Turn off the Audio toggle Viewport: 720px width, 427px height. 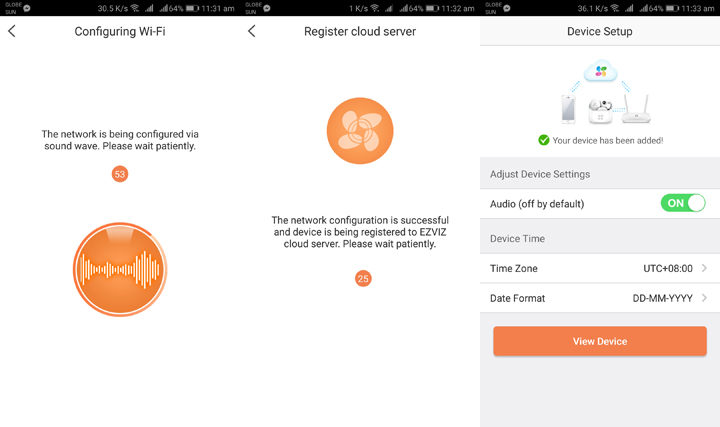683,203
